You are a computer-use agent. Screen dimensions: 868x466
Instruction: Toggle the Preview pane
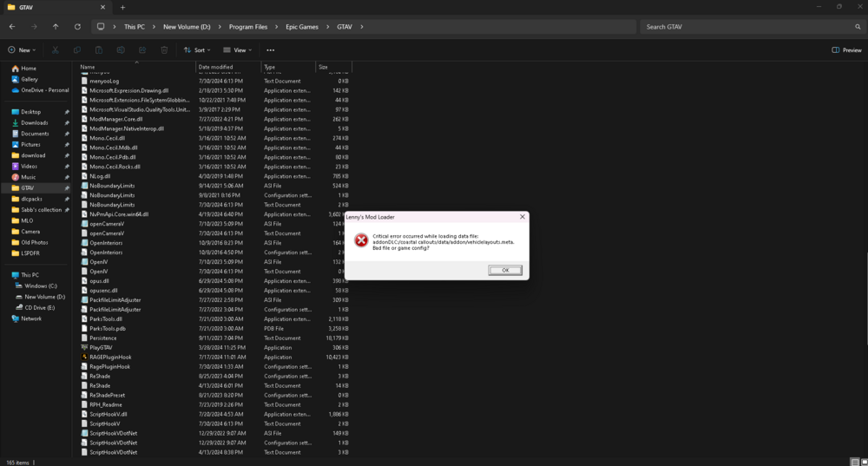click(x=846, y=49)
